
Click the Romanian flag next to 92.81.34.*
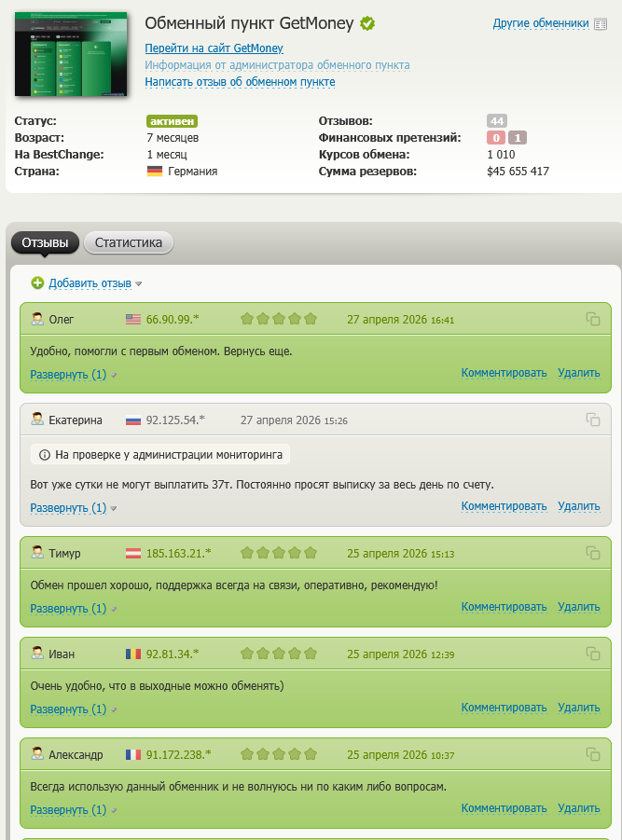click(x=133, y=654)
